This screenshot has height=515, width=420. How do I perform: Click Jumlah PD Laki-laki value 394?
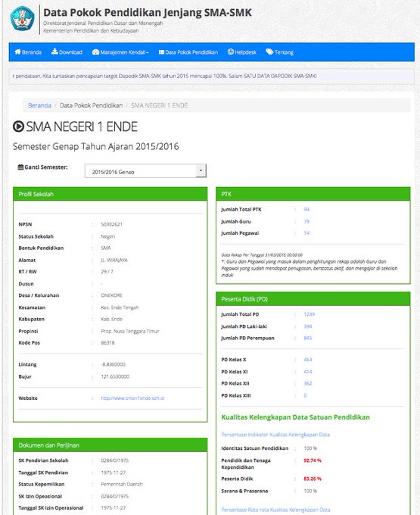tap(308, 326)
